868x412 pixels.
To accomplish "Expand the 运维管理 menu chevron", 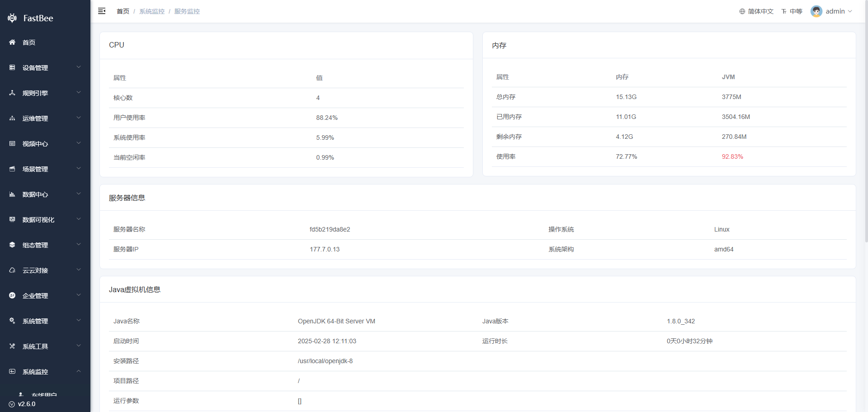I will click(x=79, y=118).
